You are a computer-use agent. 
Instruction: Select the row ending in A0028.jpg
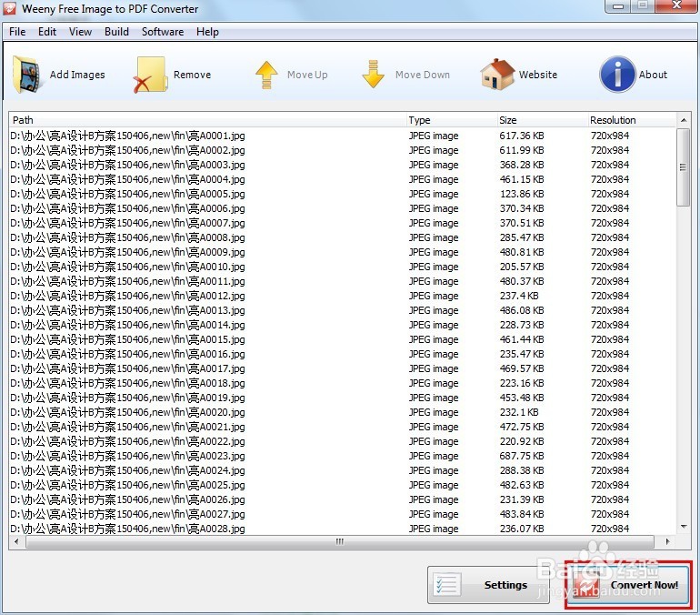(x=343, y=529)
